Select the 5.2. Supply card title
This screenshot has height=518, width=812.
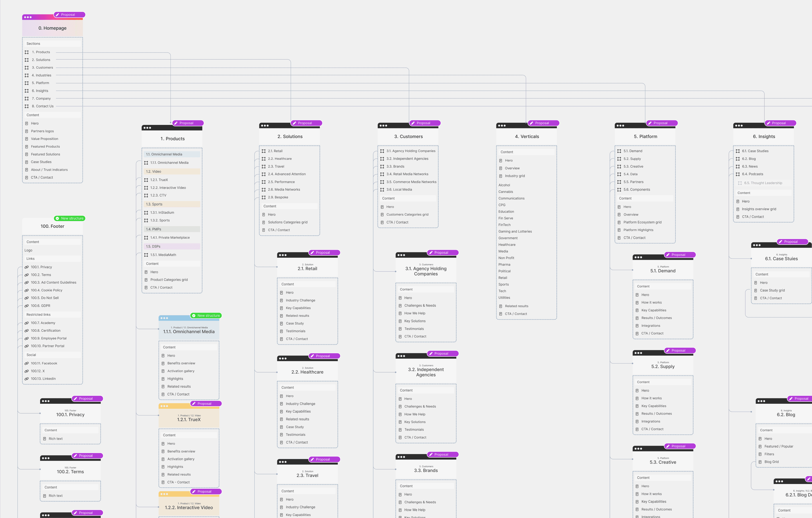pyautogui.click(x=663, y=367)
